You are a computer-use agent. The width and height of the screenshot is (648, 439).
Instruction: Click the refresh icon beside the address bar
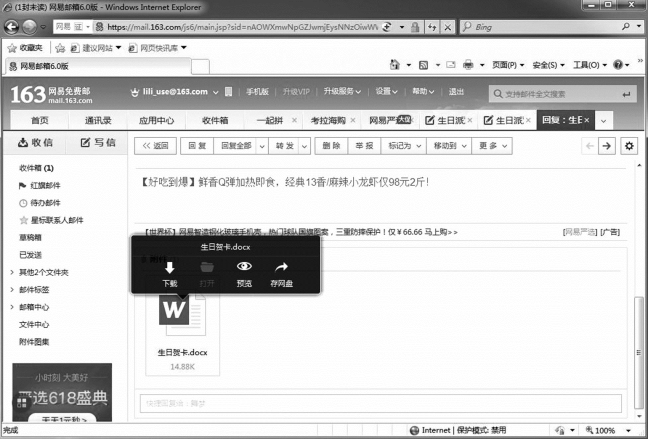pos(432,27)
